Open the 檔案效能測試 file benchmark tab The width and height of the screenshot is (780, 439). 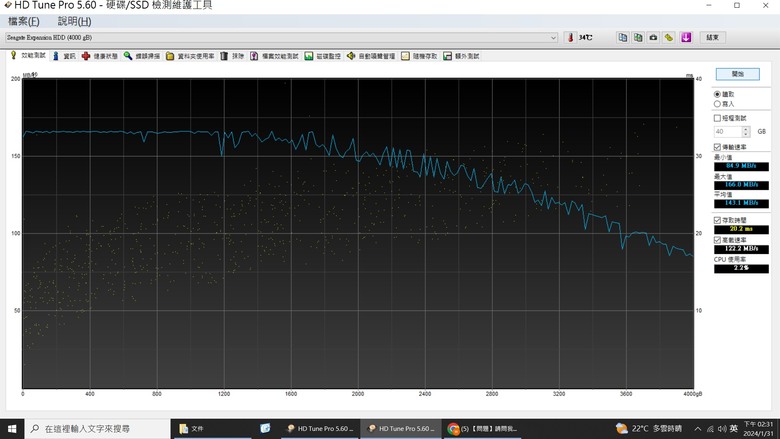pyautogui.click(x=275, y=56)
